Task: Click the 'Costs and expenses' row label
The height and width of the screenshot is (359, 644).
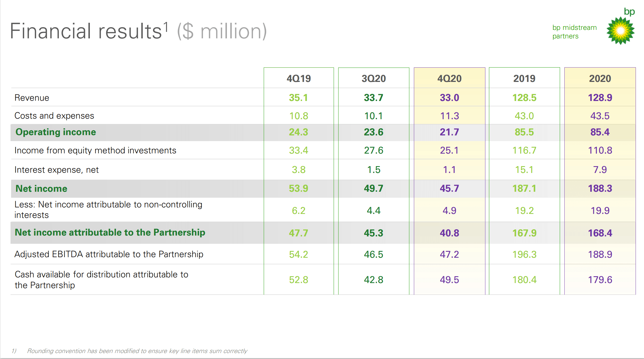Action: coord(54,116)
